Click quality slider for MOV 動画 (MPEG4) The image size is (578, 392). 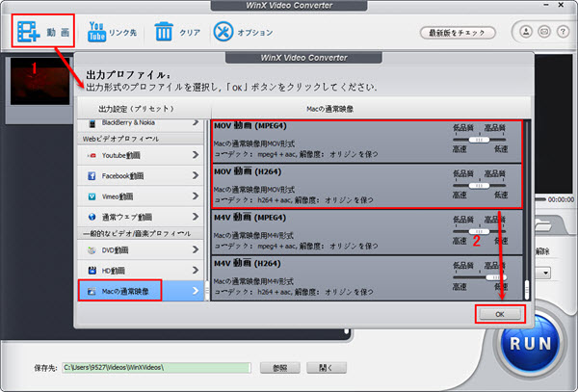[x=479, y=140]
